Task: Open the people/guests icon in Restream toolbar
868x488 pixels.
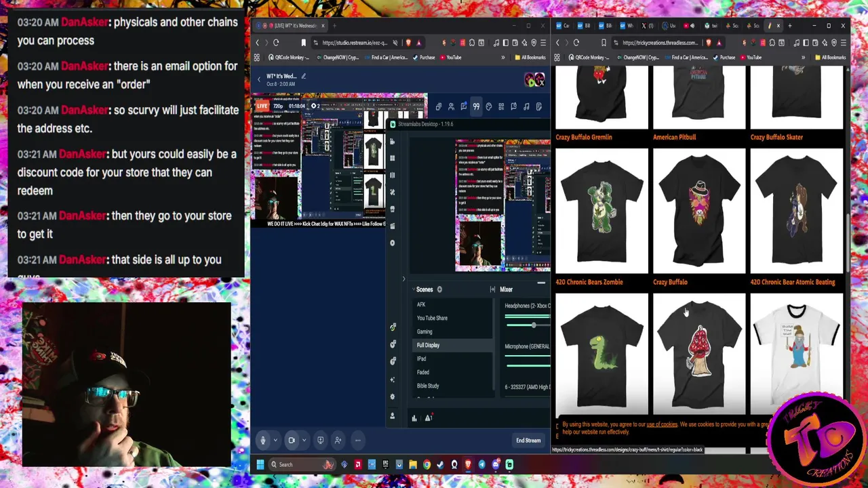Action: pyautogui.click(x=451, y=106)
